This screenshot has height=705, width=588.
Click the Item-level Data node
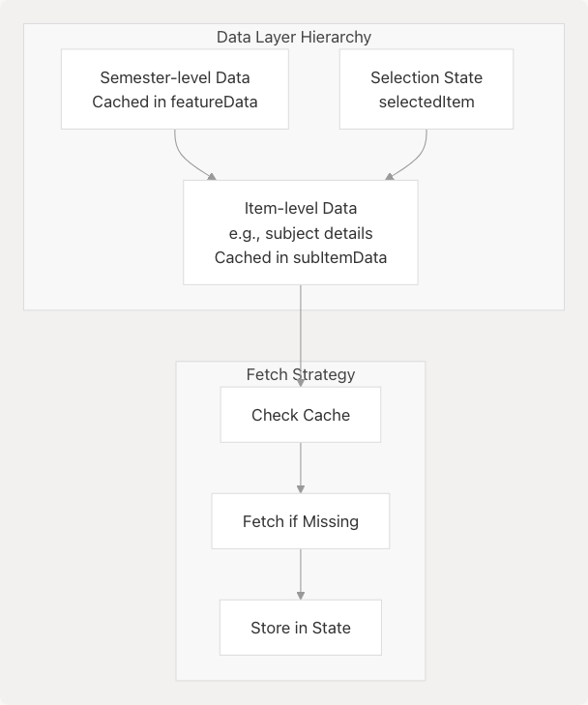[x=300, y=232]
